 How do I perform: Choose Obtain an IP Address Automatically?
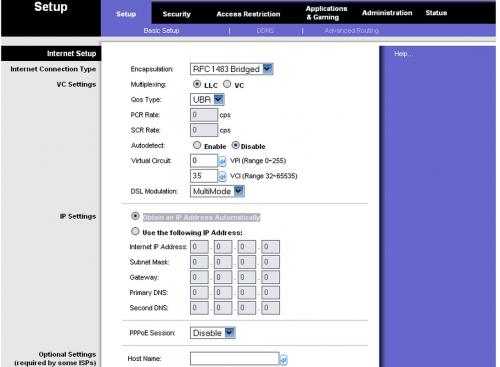[135, 216]
